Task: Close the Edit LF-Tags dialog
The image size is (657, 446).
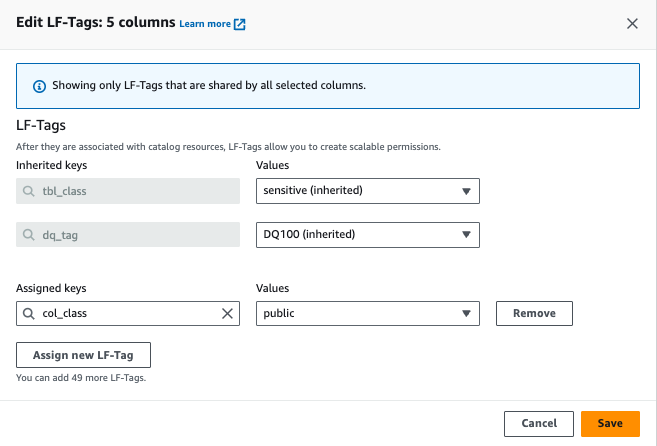Action: 632,23
